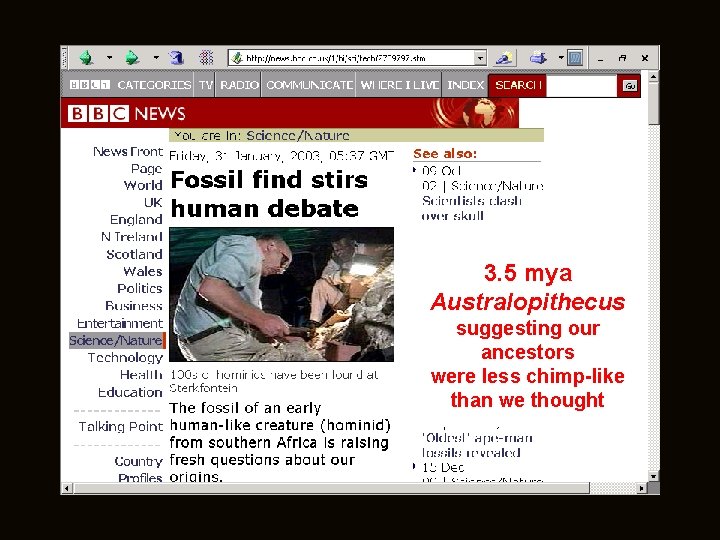Go to the Politics section
Viewport: 720px width, 540px height.
pos(140,288)
